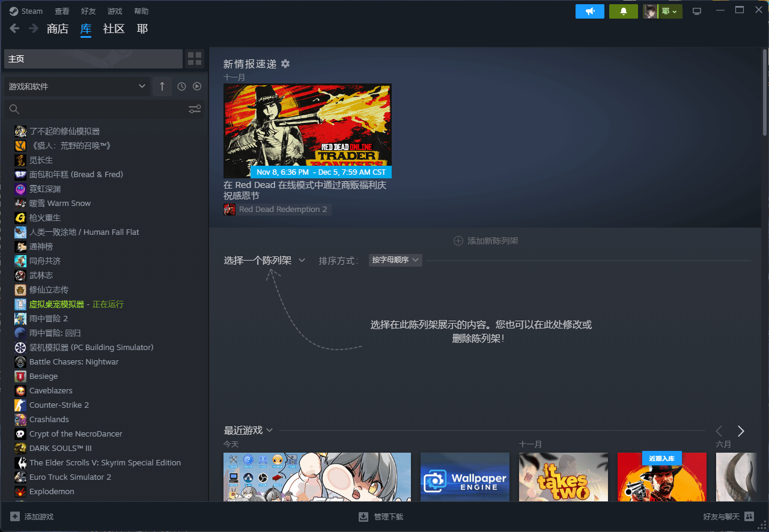
Task: Open advanced filter options icon
Action: 195,109
